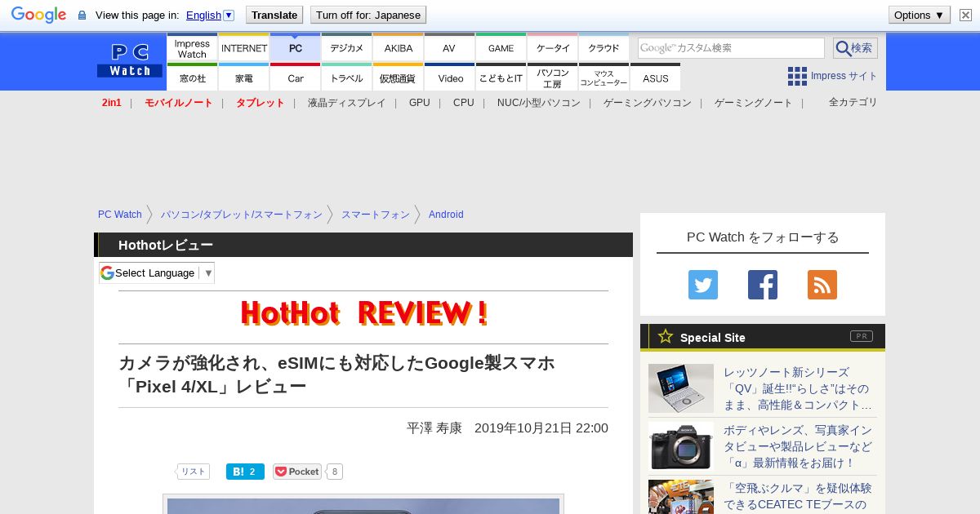
Task: Open the 窓の杜 tab
Action: point(192,78)
